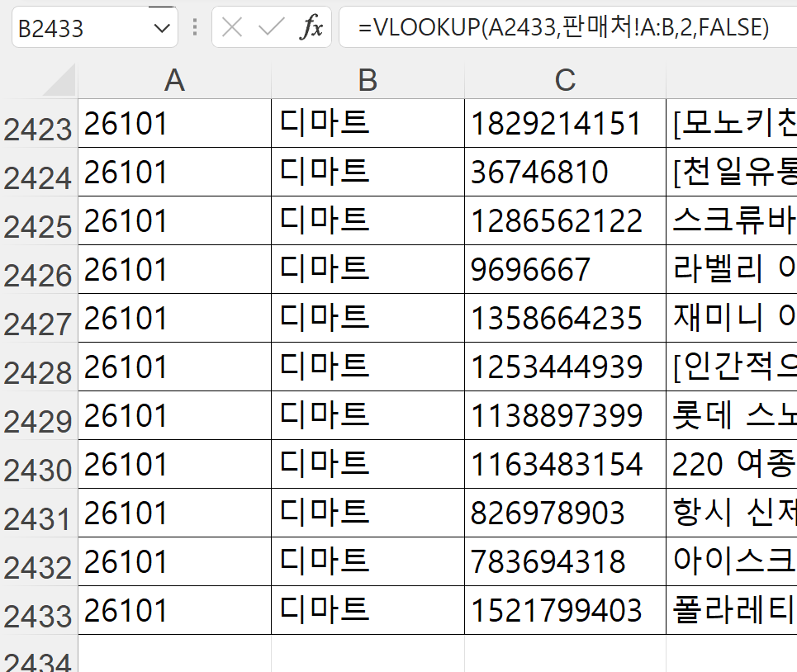The image size is (797, 672).
Task: Click cell with value 1253444939
Action: click(565, 367)
